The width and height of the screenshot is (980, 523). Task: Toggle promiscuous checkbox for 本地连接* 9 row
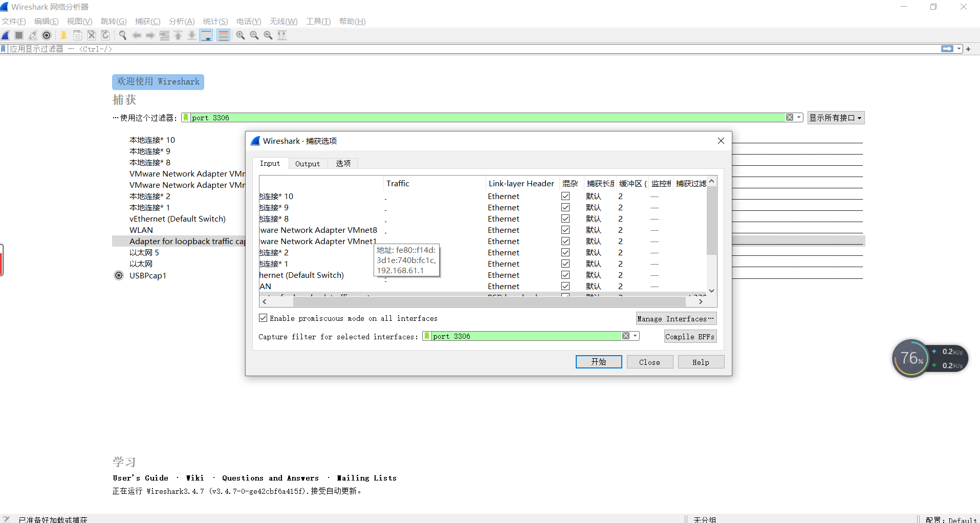(565, 207)
